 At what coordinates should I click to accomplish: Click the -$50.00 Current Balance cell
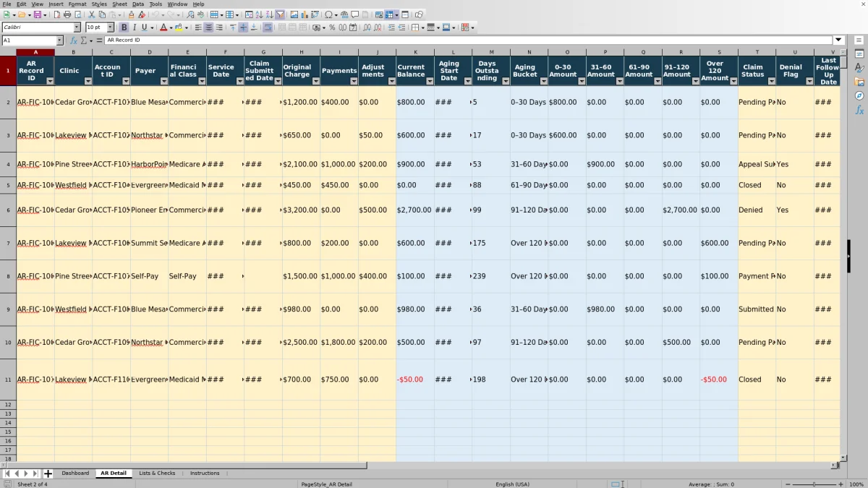[415, 380]
